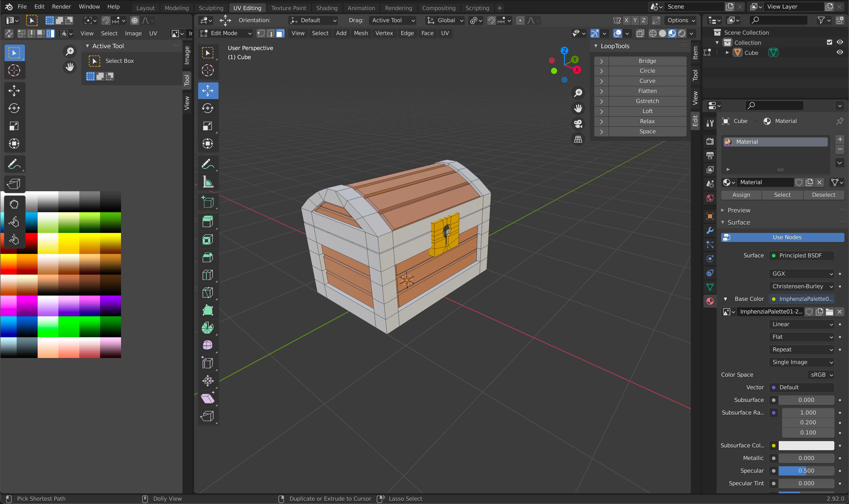Image resolution: width=849 pixels, height=504 pixels.
Task: Select the Bevel tool
Action: tap(208, 257)
